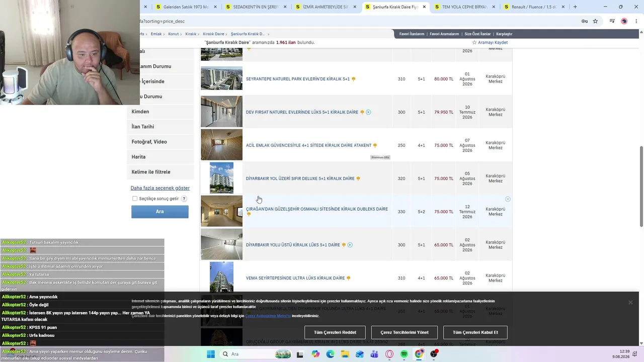This screenshot has width=644, height=362.
Task: Open thumbnail of DİYARBAKIR YOL ÜZERİ listing
Action: coord(221,178)
